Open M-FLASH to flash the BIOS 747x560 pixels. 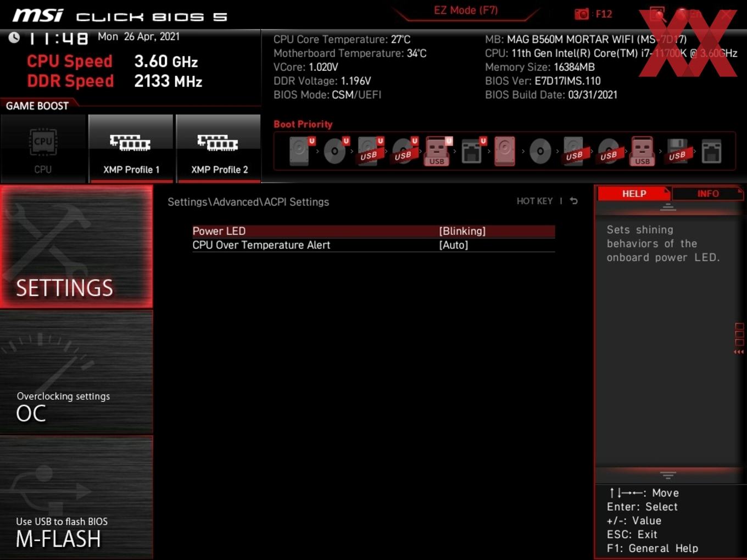76,497
